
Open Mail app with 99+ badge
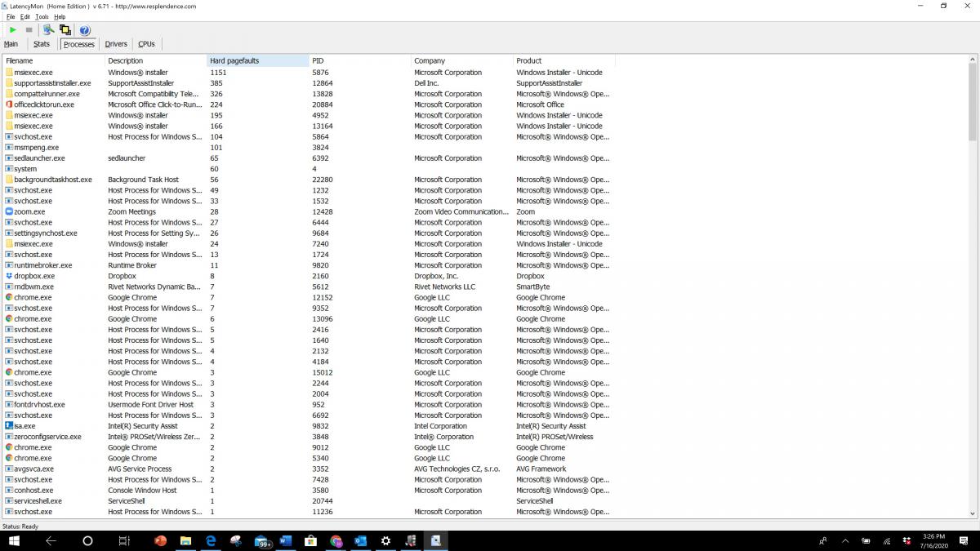[262, 540]
